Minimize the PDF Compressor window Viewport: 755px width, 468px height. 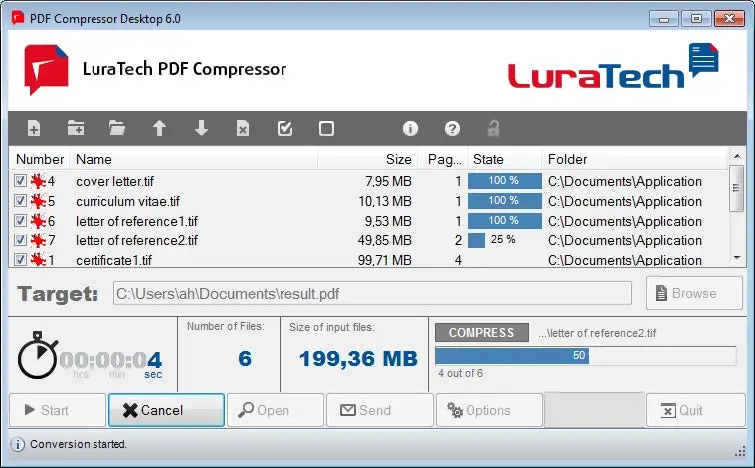pos(664,19)
